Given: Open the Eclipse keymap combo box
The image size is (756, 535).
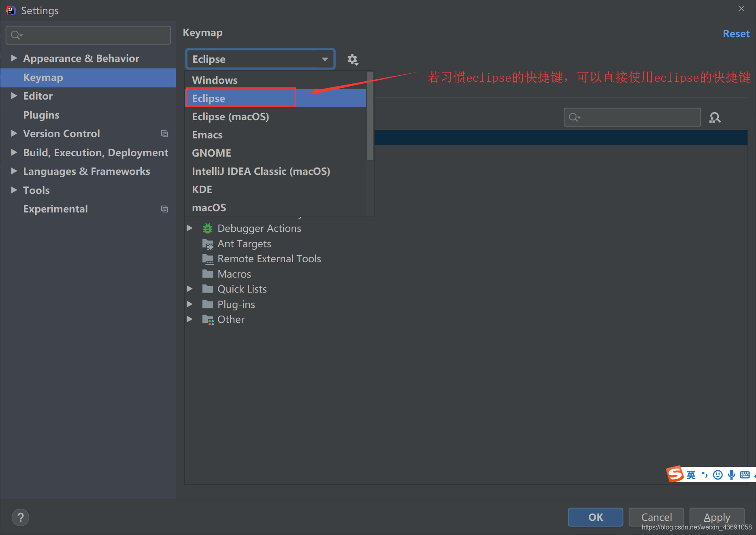Looking at the screenshot, I should [260, 59].
